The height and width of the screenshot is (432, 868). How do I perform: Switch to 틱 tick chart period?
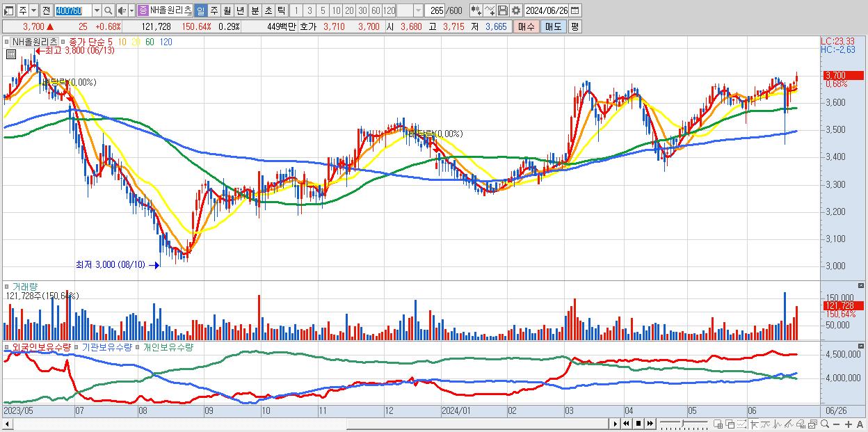(281, 10)
